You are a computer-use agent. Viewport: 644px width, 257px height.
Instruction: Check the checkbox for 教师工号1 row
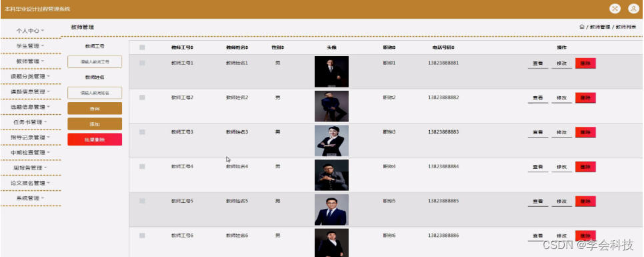[x=142, y=63]
